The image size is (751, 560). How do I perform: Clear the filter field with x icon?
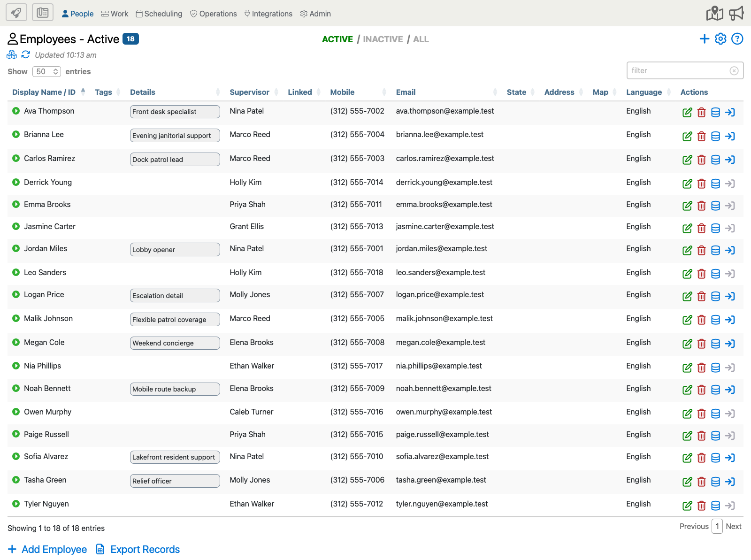click(x=734, y=70)
